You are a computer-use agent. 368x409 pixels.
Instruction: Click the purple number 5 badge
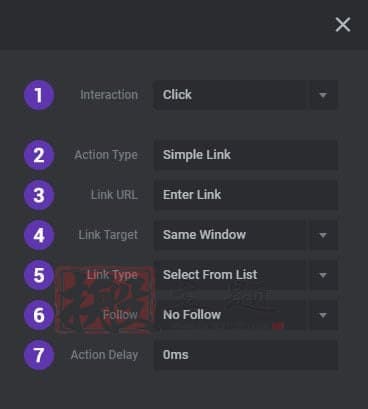click(39, 275)
